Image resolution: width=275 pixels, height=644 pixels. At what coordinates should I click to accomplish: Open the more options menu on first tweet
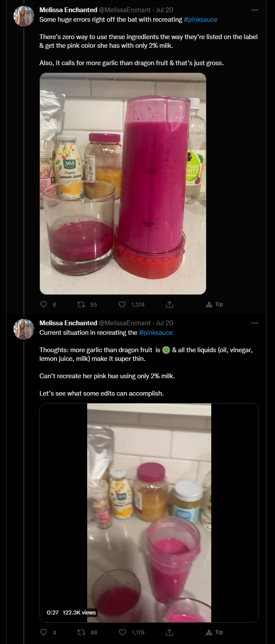click(x=255, y=10)
